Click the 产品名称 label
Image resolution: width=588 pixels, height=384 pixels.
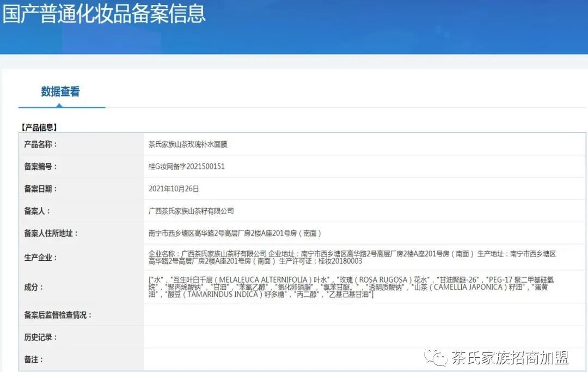pyautogui.click(x=40, y=144)
